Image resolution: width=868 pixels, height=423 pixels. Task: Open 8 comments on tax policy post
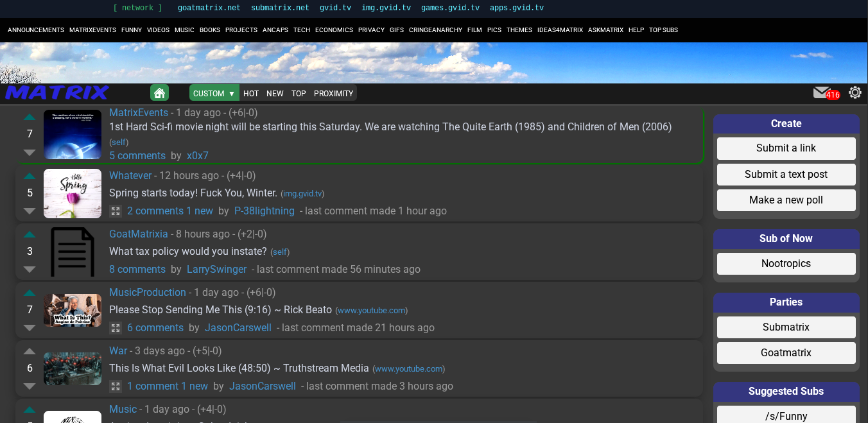coord(137,270)
